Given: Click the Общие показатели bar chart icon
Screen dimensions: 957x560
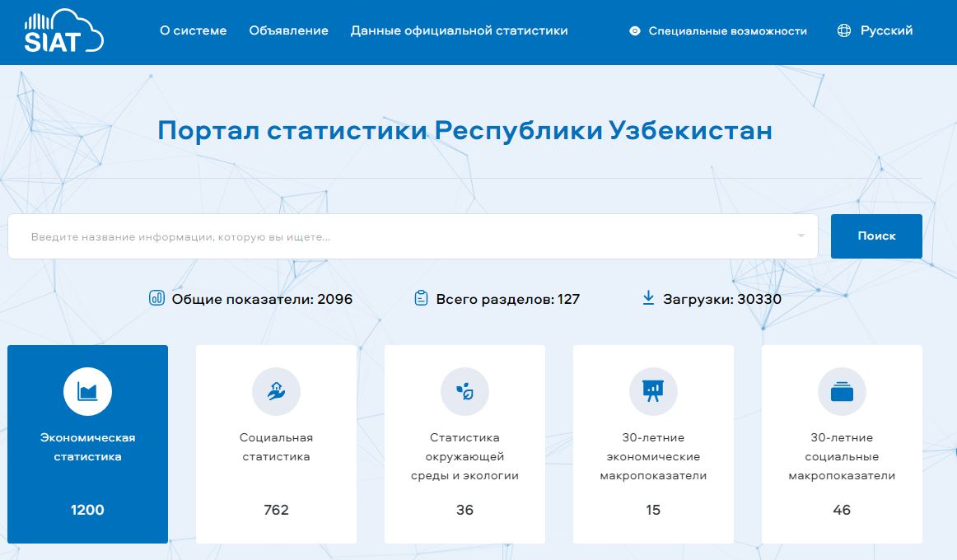Looking at the screenshot, I should pyautogui.click(x=156, y=298).
